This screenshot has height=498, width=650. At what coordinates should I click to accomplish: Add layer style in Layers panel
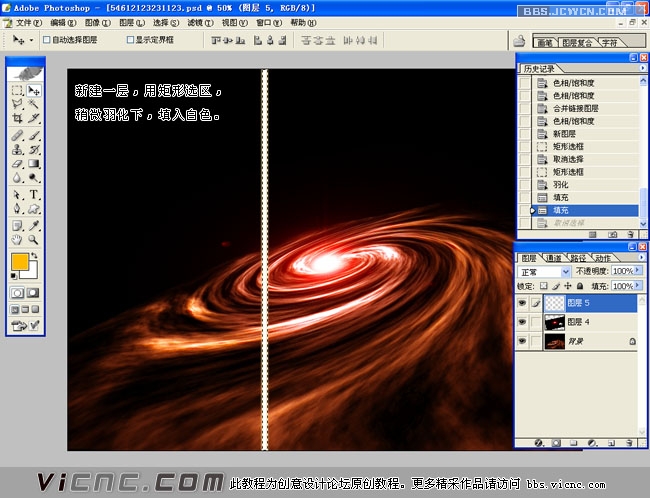tap(538, 443)
